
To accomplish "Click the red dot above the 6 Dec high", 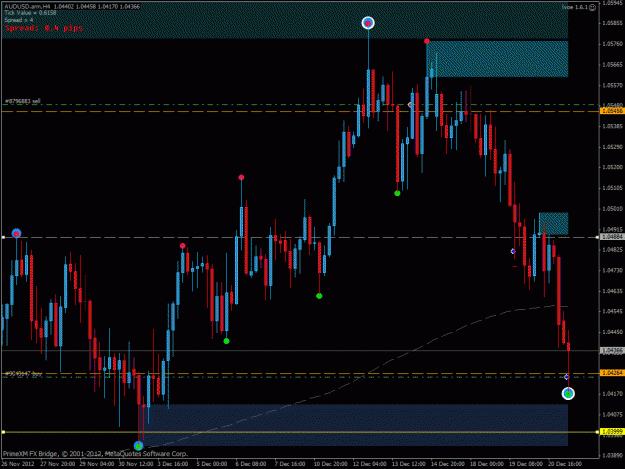I will (x=241, y=177).
